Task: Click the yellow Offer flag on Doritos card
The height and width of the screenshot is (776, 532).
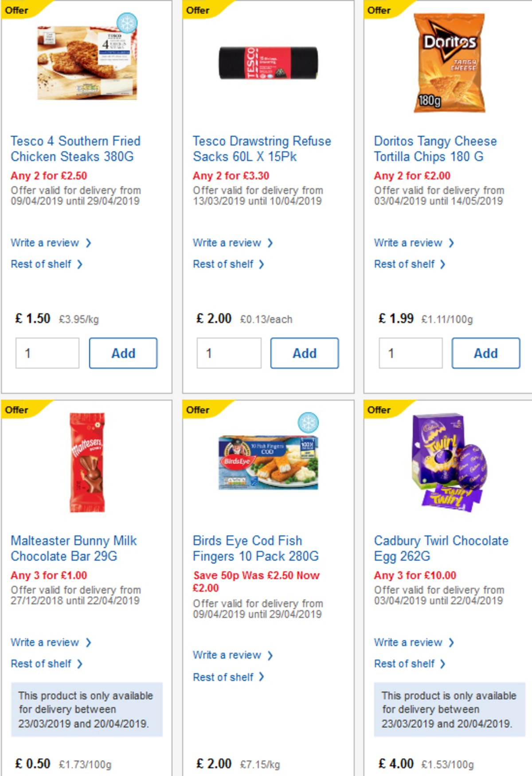Action: 380,10
